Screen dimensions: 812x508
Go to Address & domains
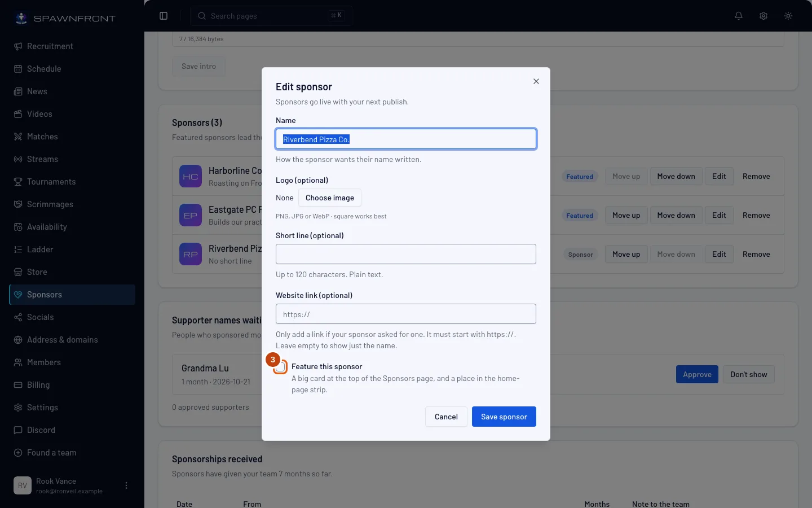point(72,340)
